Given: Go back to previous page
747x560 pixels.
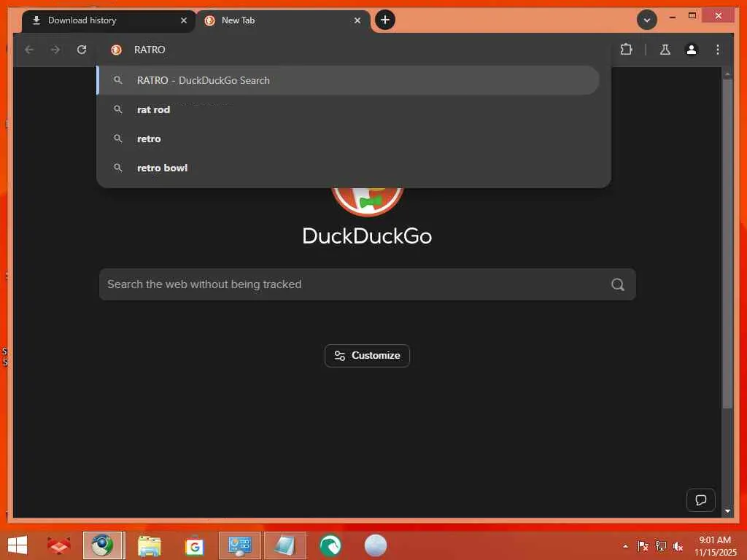Looking at the screenshot, I should tap(29, 50).
